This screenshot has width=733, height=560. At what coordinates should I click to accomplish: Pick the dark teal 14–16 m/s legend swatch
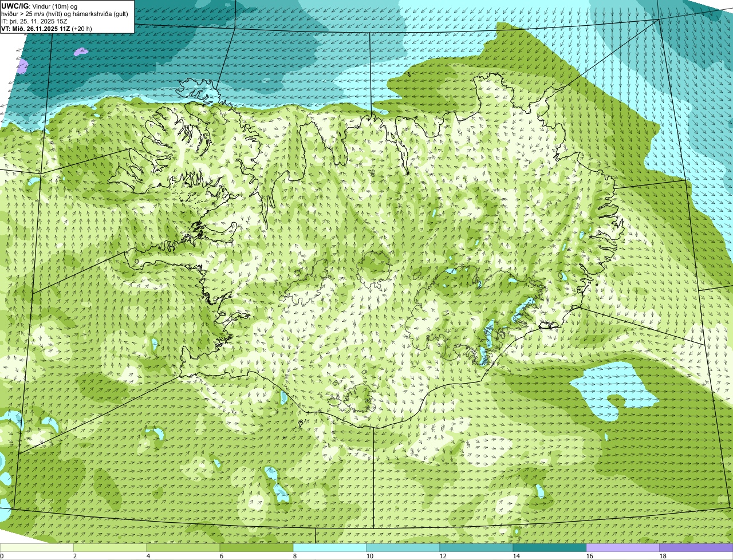[x=550, y=548]
